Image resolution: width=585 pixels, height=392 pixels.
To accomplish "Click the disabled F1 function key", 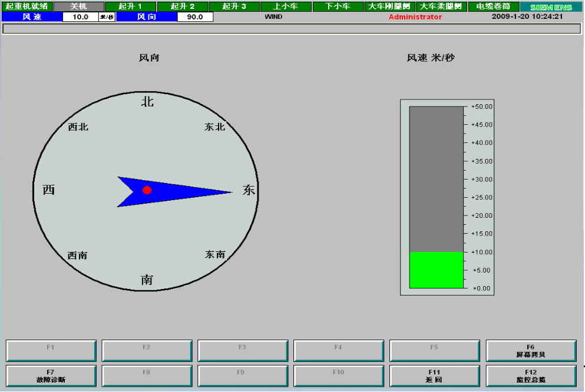I will point(51,351).
